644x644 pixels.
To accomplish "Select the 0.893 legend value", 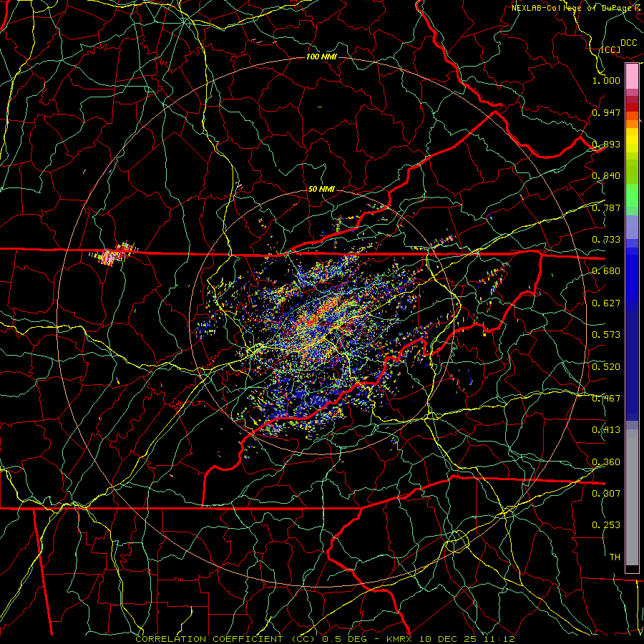I will (x=606, y=144).
